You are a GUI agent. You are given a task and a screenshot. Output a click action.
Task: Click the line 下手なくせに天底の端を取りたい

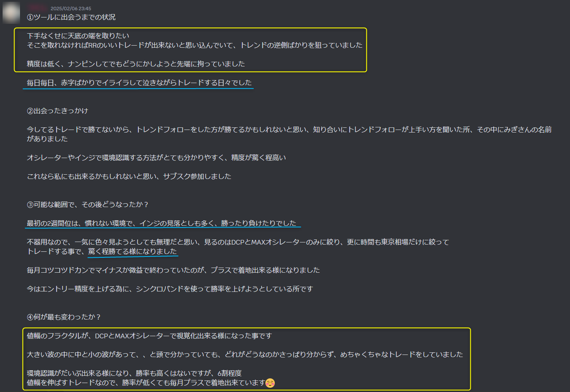78,36
